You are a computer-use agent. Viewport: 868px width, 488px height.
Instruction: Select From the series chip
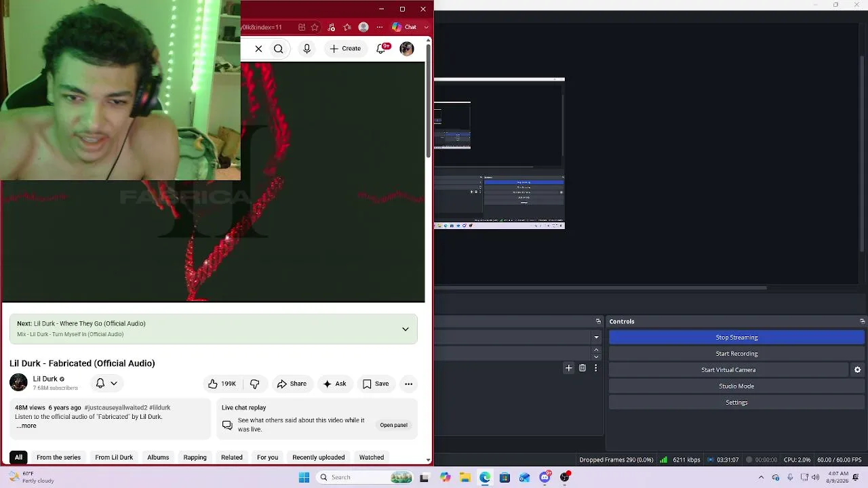[x=58, y=457]
